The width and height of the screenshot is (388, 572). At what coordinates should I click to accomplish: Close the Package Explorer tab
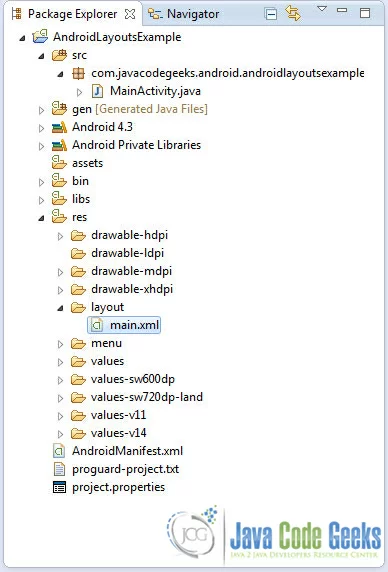pyautogui.click(x=130, y=14)
